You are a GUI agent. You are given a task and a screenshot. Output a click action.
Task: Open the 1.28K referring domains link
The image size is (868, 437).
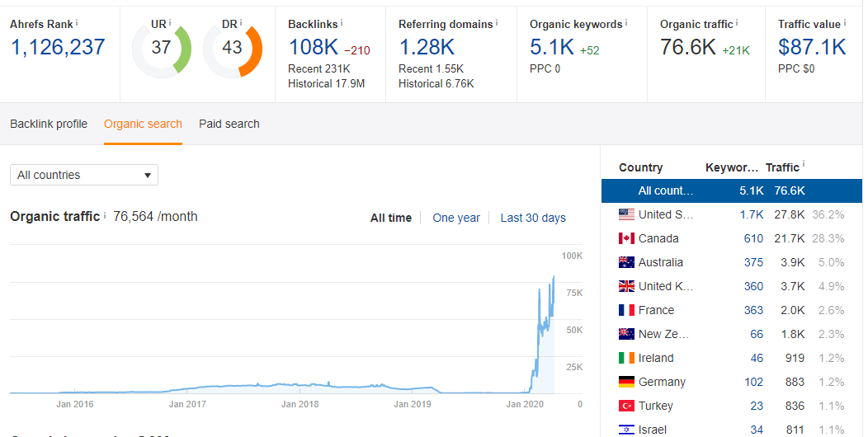coord(427,47)
